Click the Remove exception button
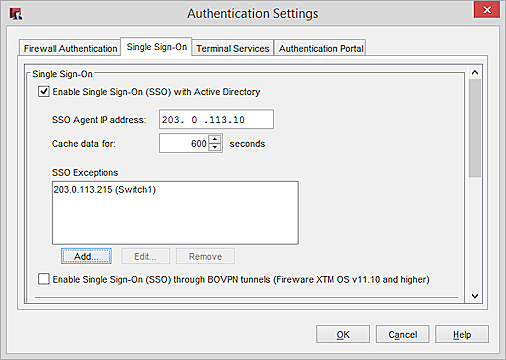This screenshot has width=506, height=360. click(205, 256)
